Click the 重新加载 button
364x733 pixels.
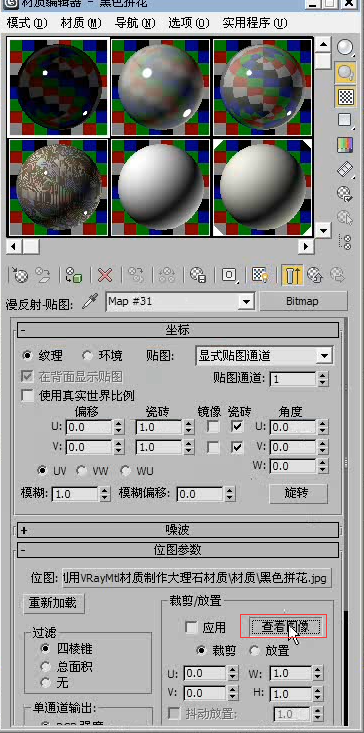(x=54, y=603)
